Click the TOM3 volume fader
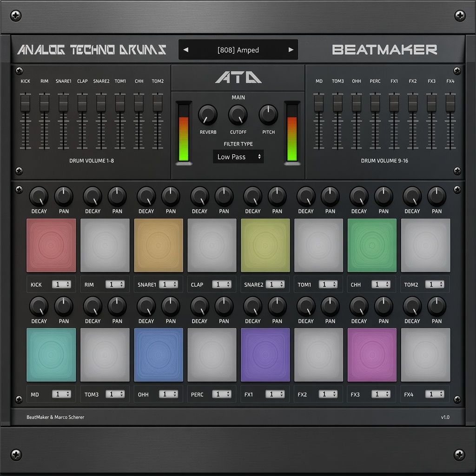The width and height of the screenshot is (476, 476). tap(337, 103)
